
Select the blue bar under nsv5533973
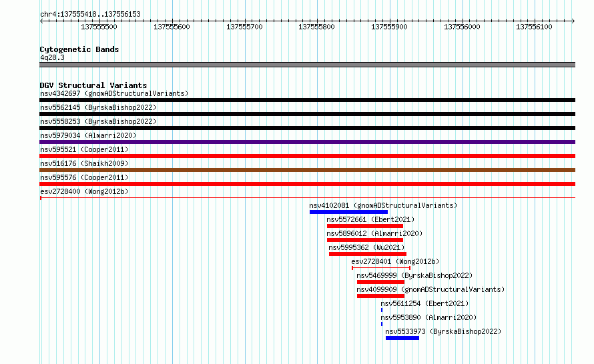402,338
